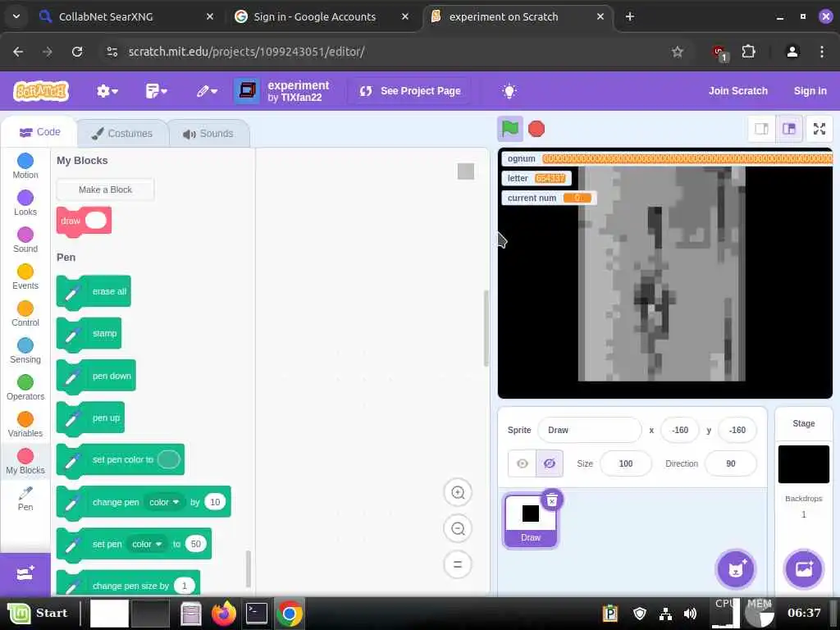Screen dimensions: 840x630
Task: Switch to the Costumes tab
Action: tap(122, 134)
